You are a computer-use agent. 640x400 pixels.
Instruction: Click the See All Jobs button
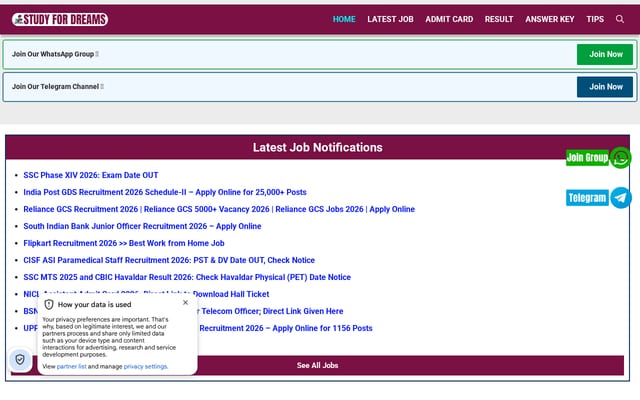[318, 365]
